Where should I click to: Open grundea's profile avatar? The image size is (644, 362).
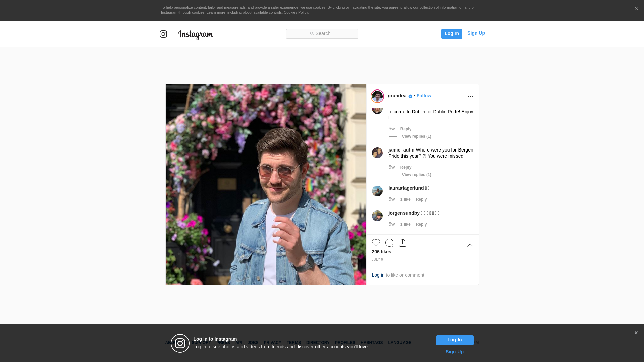point(377,96)
